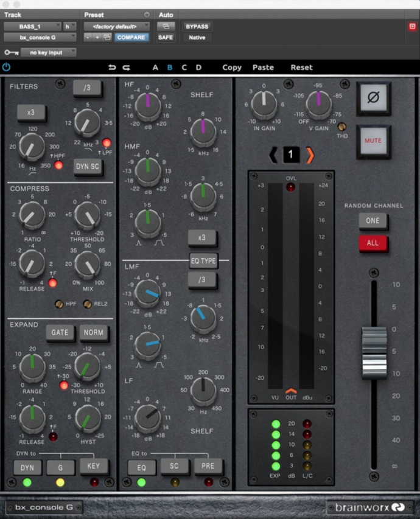This screenshot has height=519, width=420.
Task: Click the filters x3 button
Action: click(x=31, y=112)
